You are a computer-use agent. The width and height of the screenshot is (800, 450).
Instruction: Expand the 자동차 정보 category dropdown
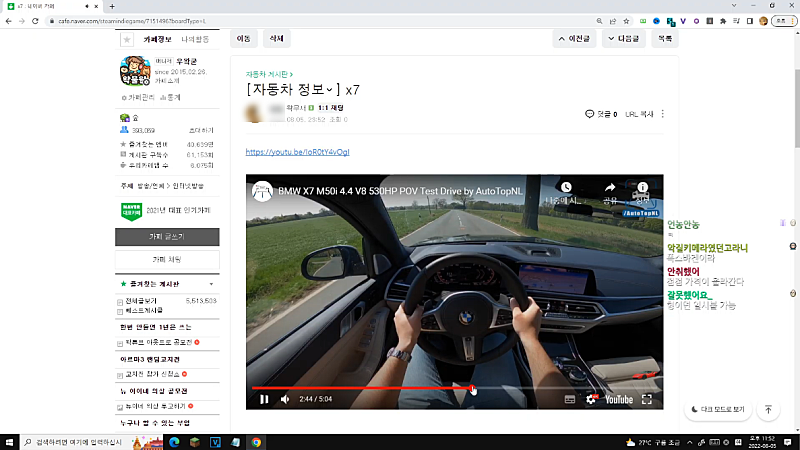click(x=329, y=90)
